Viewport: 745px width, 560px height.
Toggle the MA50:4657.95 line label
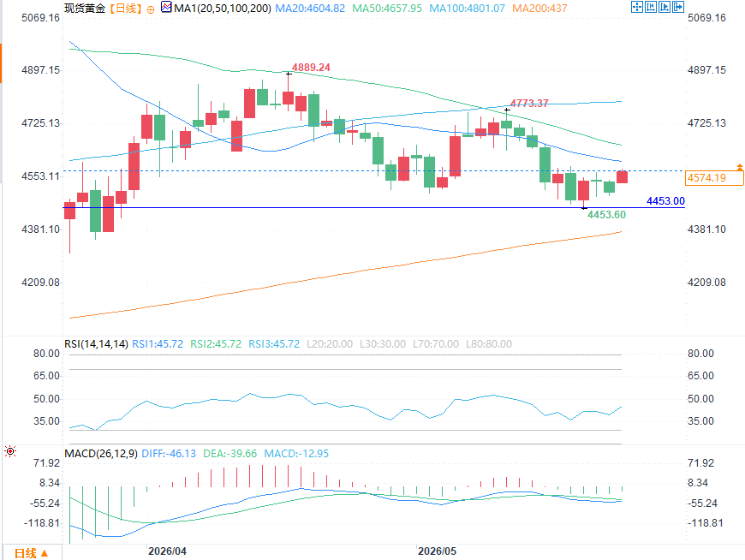pos(387,9)
